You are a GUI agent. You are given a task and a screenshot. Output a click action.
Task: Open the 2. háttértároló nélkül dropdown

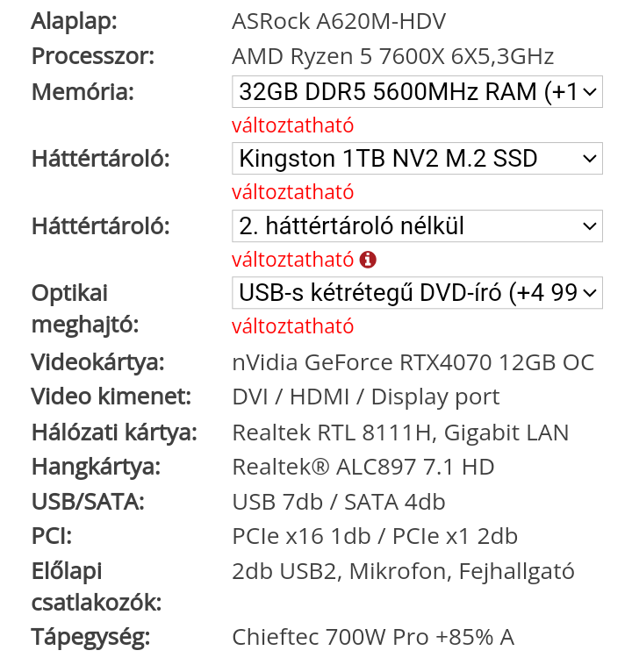(x=417, y=225)
